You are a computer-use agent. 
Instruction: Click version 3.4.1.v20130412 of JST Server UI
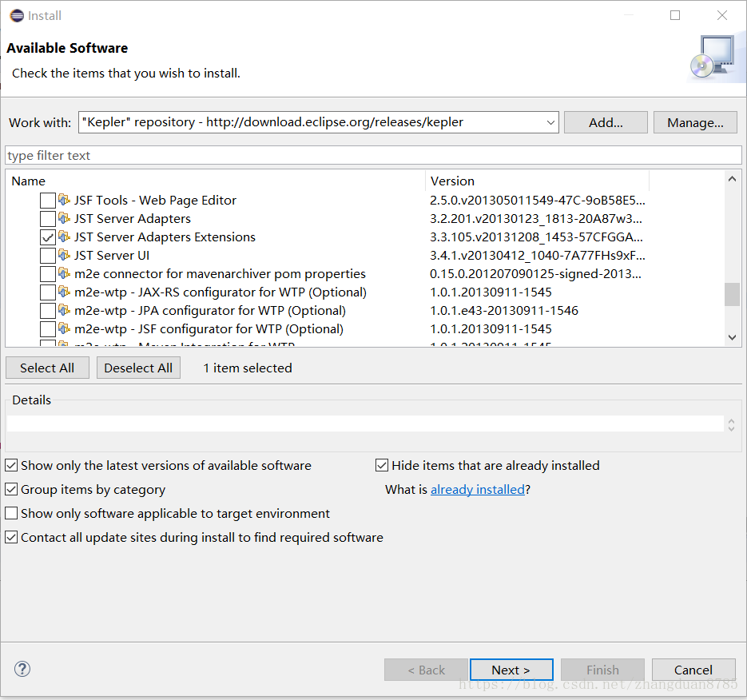tap(538, 256)
